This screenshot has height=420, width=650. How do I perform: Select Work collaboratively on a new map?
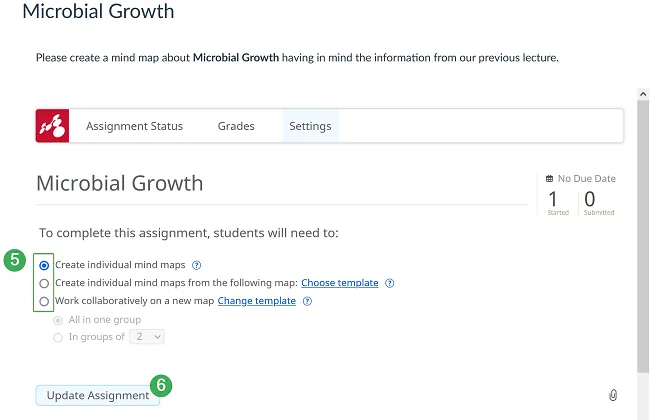(44, 301)
